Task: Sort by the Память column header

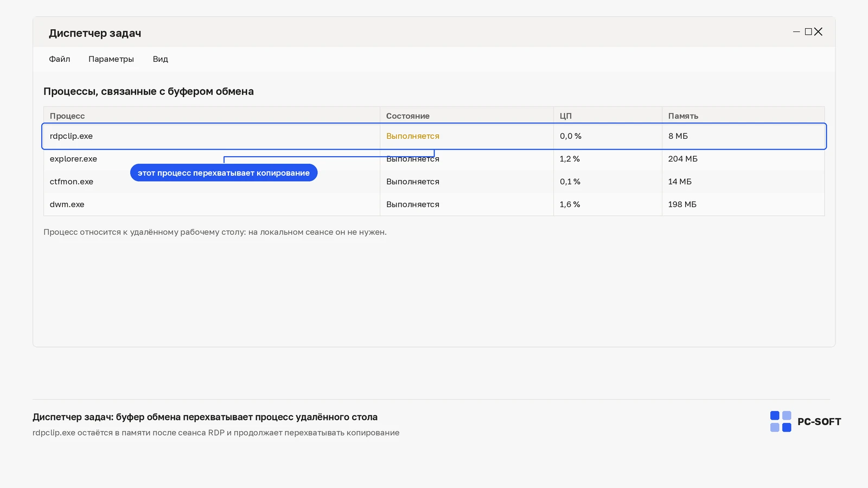Action: pyautogui.click(x=683, y=116)
